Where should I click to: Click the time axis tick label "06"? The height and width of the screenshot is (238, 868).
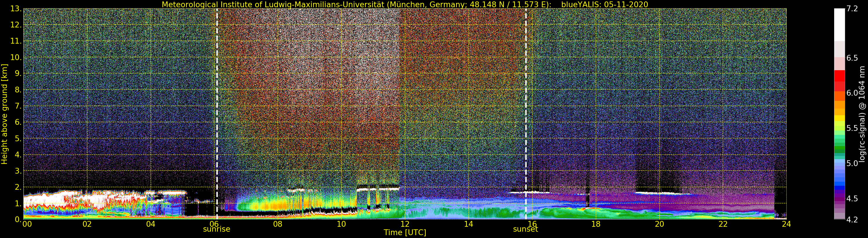pyautogui.click(x=214, y=224)
